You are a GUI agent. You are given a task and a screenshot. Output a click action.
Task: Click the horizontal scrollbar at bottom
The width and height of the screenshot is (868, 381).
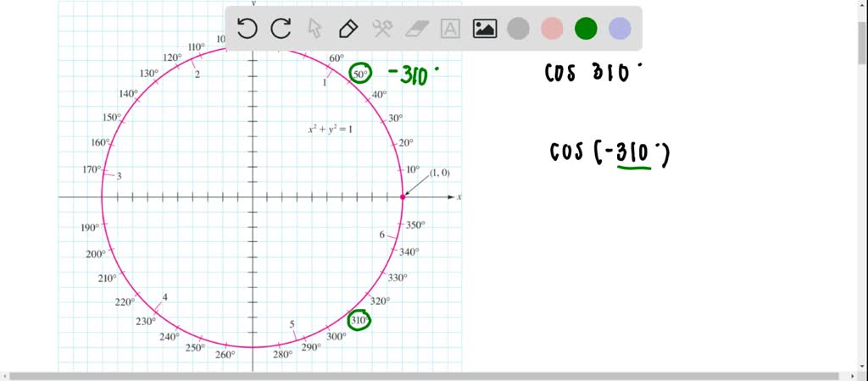[x=424, y=375]
